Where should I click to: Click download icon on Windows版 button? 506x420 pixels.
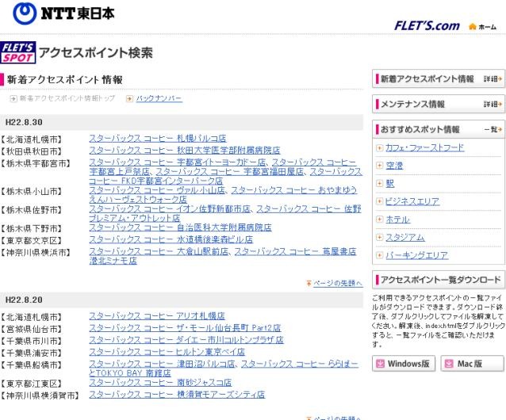pyautogui.click(x=381, y=364)
